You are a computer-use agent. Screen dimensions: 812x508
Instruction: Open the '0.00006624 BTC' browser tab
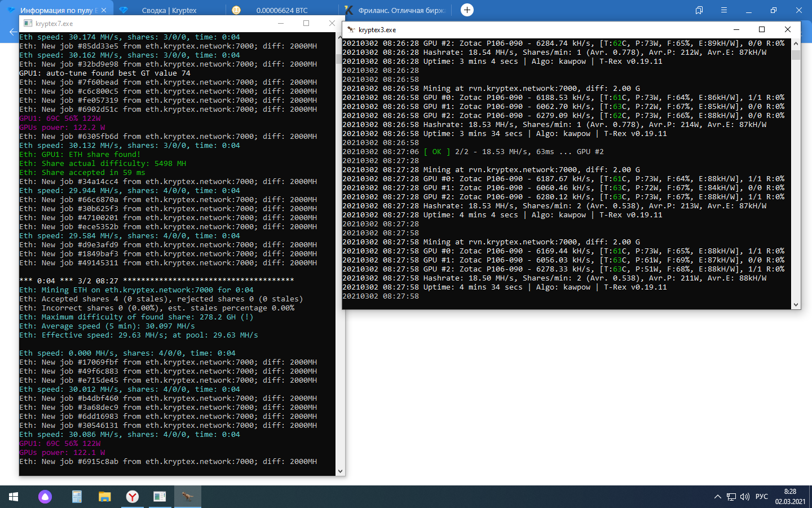[x=282, y=10]
